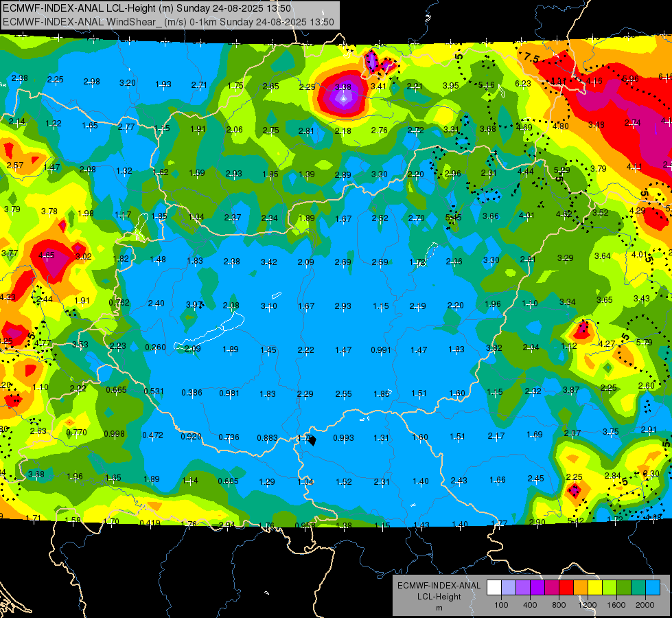Viewport: 672px width, 618px height.
Task: Click the wind shear value 0.920
Action: [191, 437]
